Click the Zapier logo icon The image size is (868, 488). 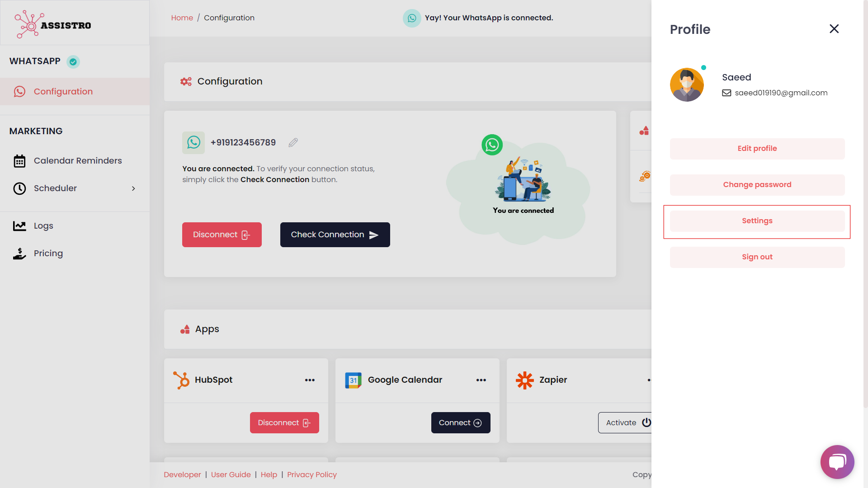(x=524, y=380)
